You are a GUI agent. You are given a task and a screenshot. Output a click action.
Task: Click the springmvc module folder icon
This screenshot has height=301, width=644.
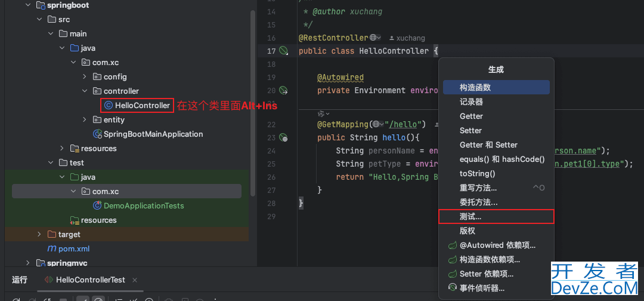(x=41, y=263)
